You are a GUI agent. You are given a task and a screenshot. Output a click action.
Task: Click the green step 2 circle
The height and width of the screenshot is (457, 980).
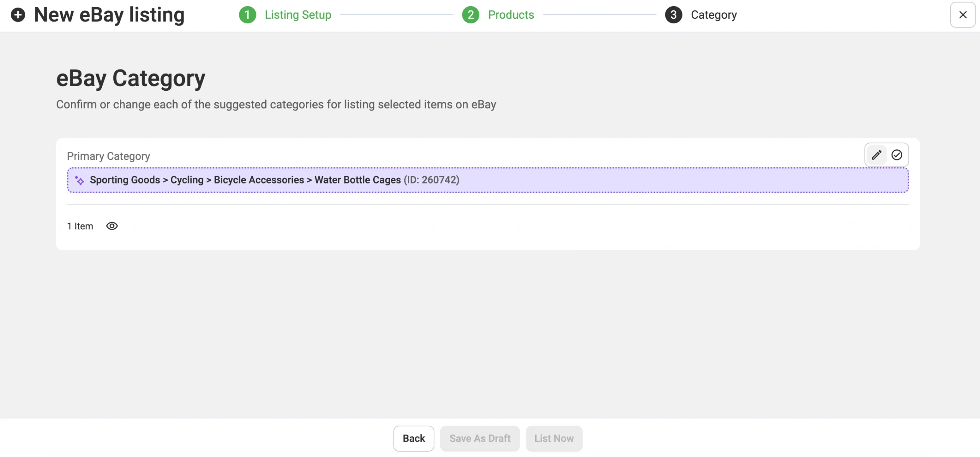470,15
